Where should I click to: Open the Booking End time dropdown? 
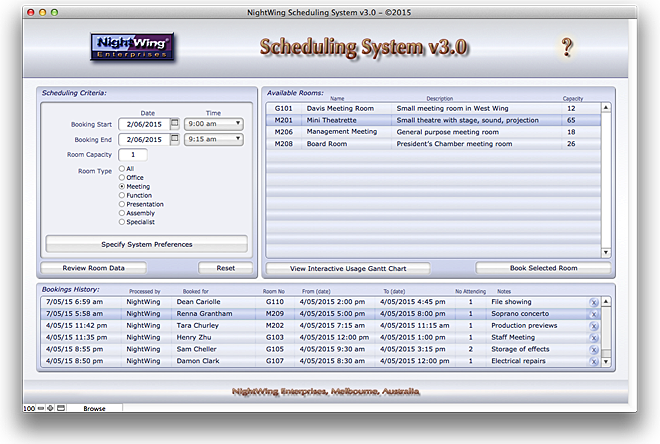(214, 139)
